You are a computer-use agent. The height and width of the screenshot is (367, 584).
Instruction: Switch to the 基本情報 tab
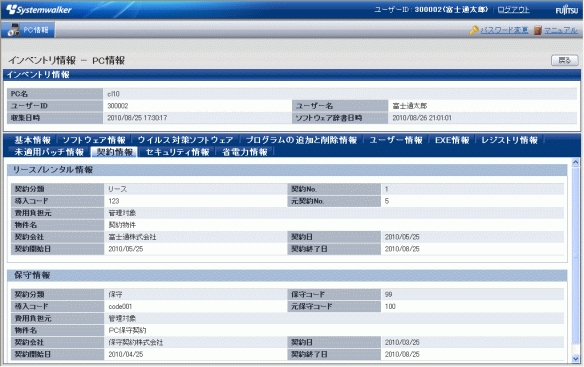32,140
